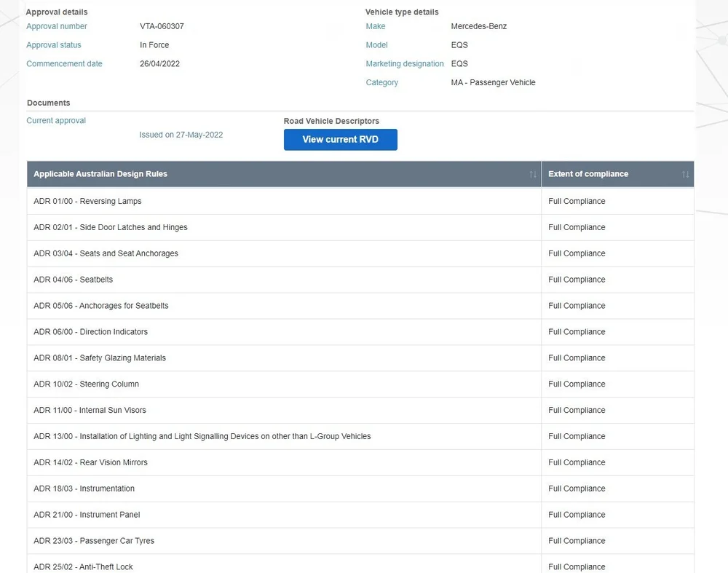Click the Commencement date label

pos(65,63)
